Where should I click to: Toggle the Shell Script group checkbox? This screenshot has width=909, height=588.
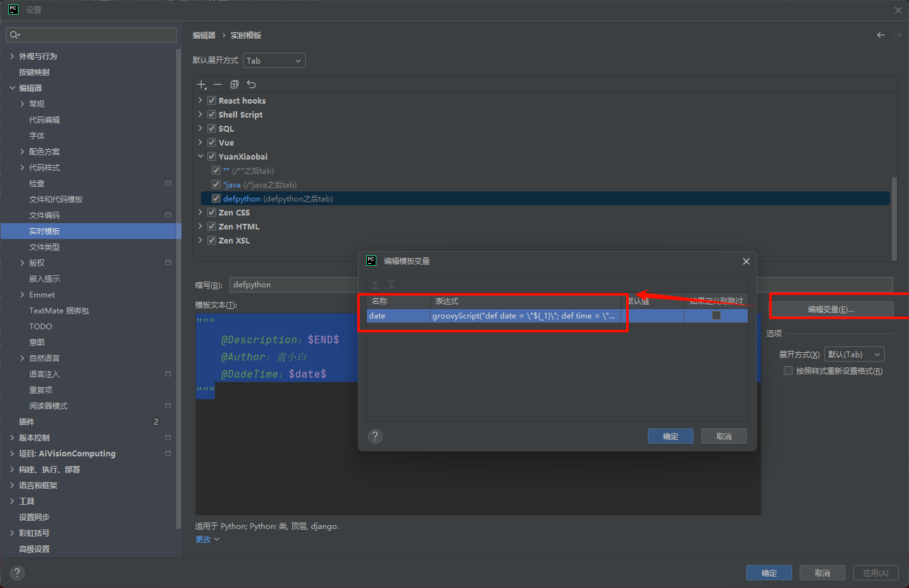[212, 114]
